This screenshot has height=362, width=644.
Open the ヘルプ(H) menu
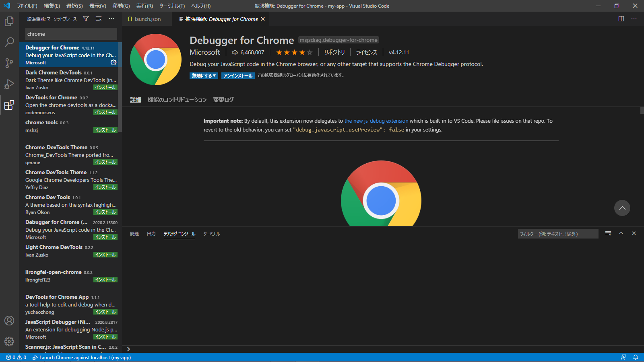click(x=200, y=6)
